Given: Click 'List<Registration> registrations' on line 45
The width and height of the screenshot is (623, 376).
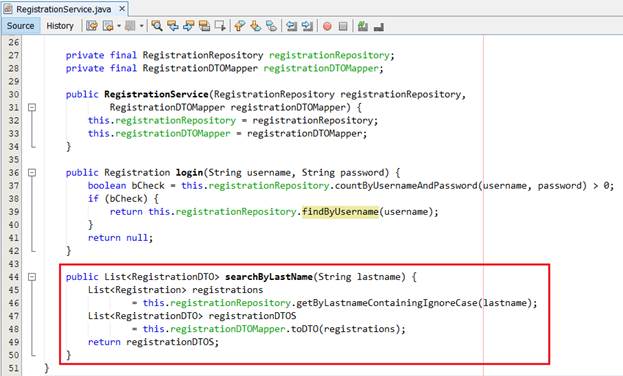Looking at the screenshot, I should pos(175,290).
